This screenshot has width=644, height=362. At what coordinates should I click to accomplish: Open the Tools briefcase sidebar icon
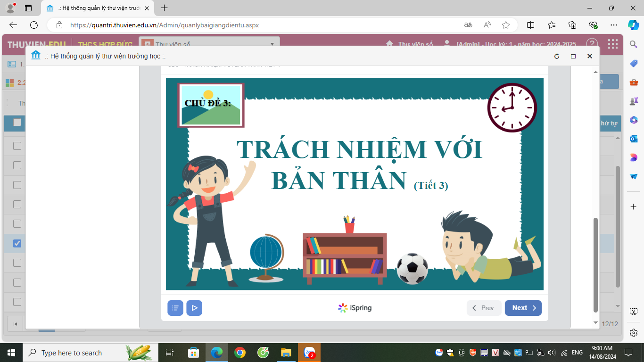634,82
